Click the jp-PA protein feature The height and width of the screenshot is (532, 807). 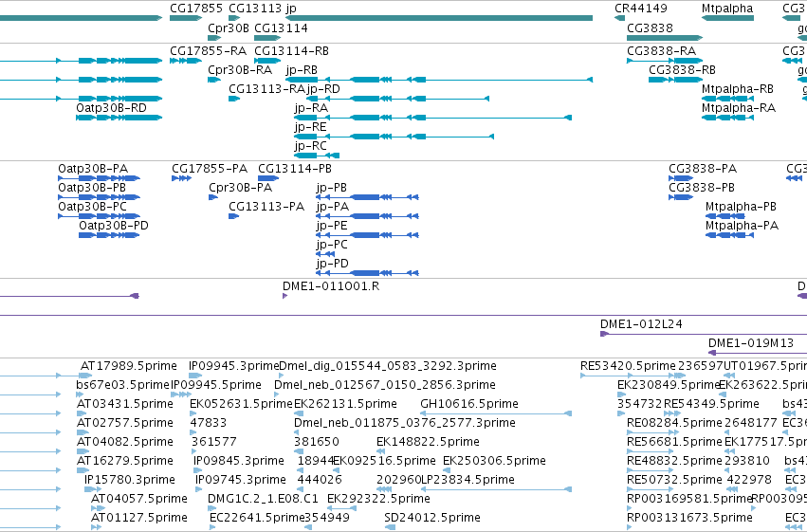pos(368,216)
